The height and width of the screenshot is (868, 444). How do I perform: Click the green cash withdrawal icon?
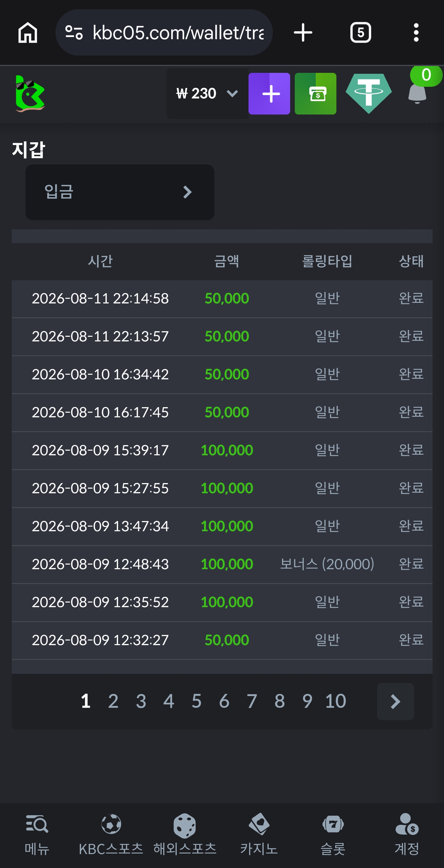[315, 94]
